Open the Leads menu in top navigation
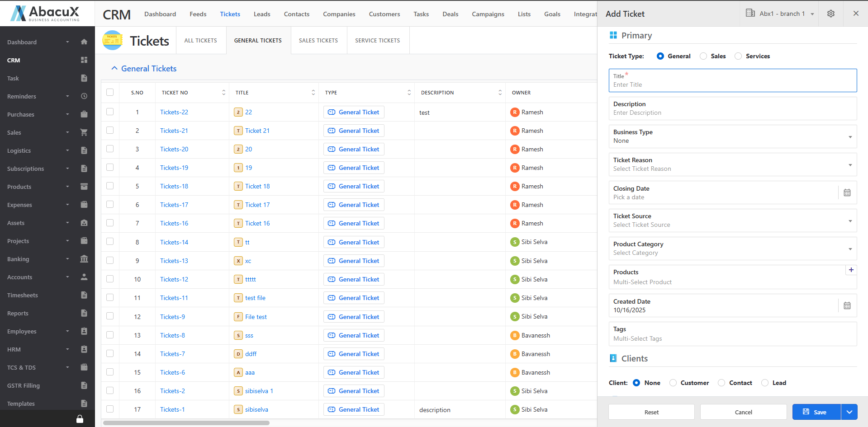 (262, 14)
